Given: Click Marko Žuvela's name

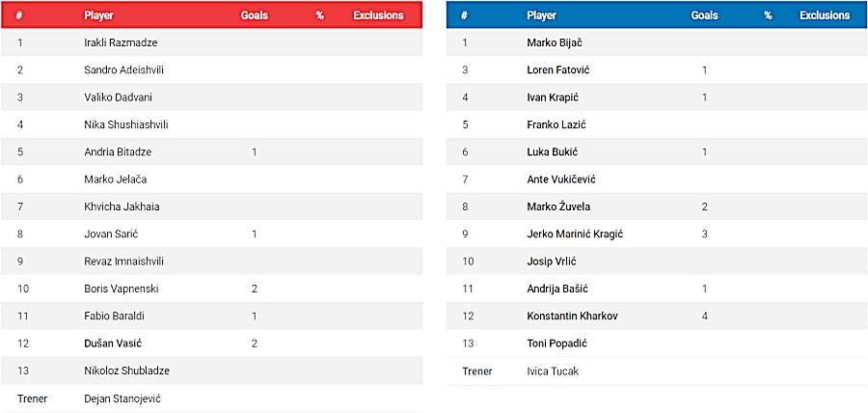Looking at the screenshot, I should coord(558,207).
